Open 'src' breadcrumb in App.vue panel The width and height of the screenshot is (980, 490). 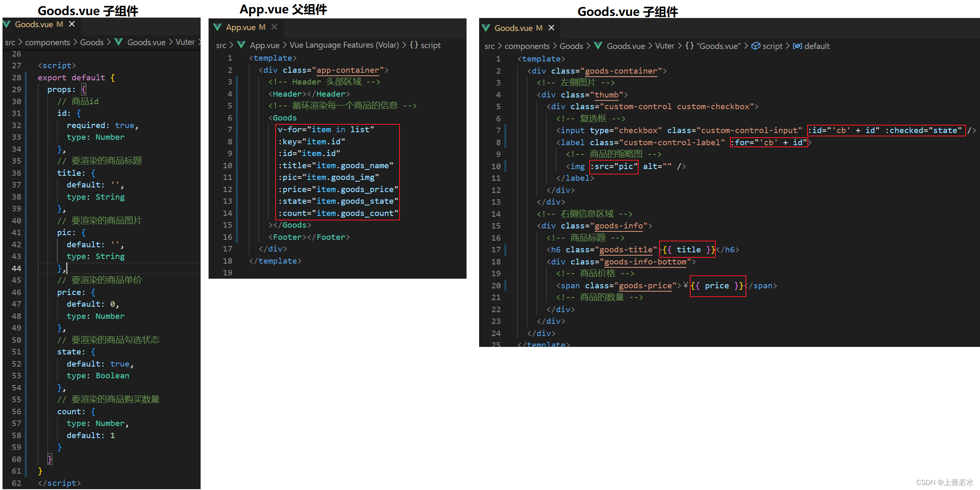click(x=221, y=45)
